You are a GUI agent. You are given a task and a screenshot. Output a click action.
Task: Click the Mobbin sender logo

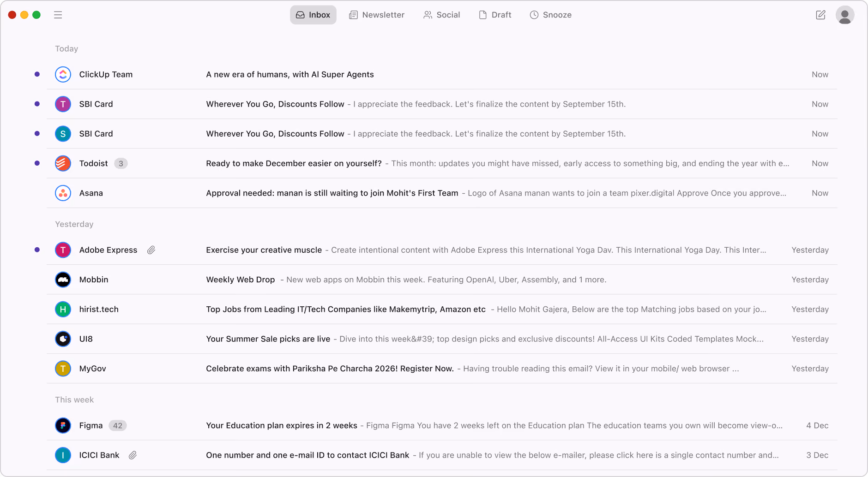63,280
